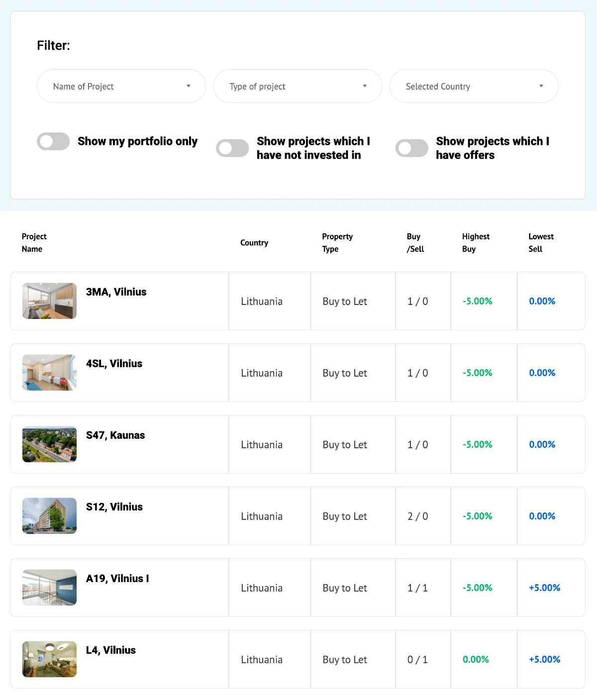Click the +5.00% Lowest Sell for L4, Vilnius

(545, 659)
